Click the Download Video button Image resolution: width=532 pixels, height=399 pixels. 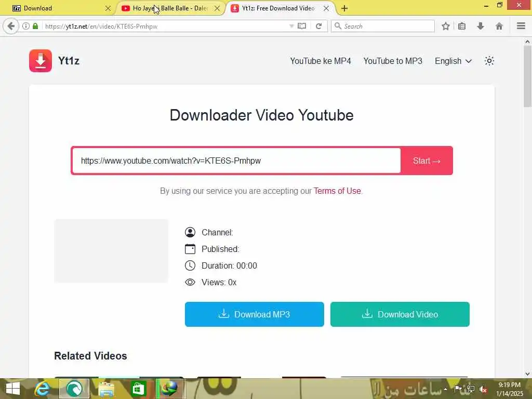click(x=400, y=314)
